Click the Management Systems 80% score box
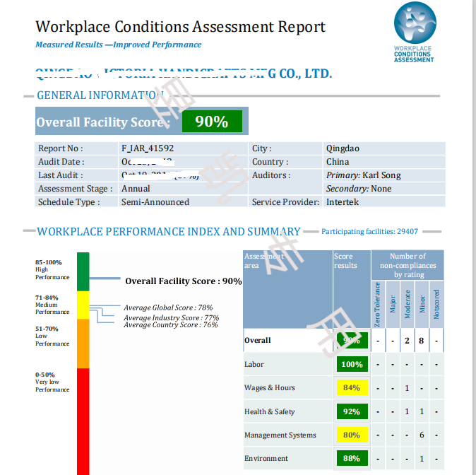The width and height of the screenshot is (476, 475). (352, 435)
